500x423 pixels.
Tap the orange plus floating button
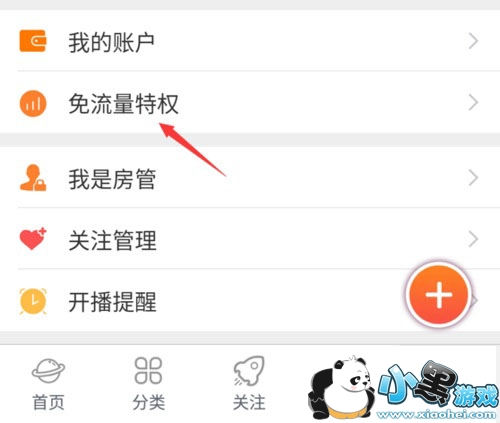point(439,295)
